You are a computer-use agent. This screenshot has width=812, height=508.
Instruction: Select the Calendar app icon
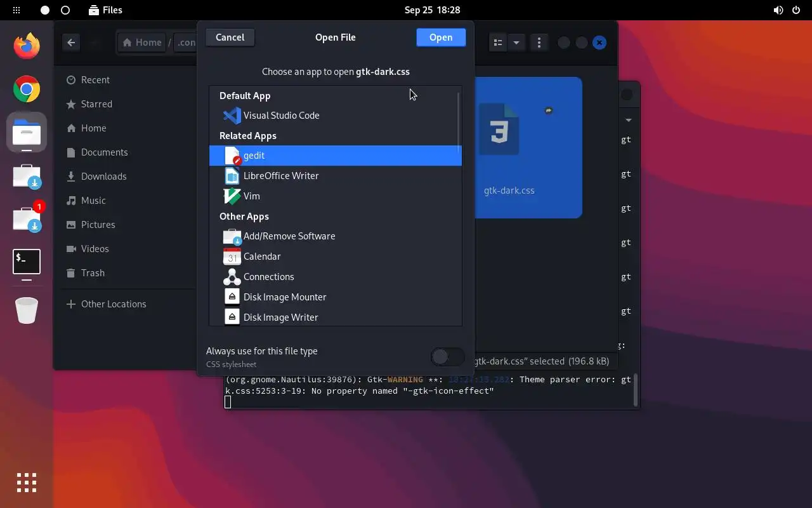[232, 257]
